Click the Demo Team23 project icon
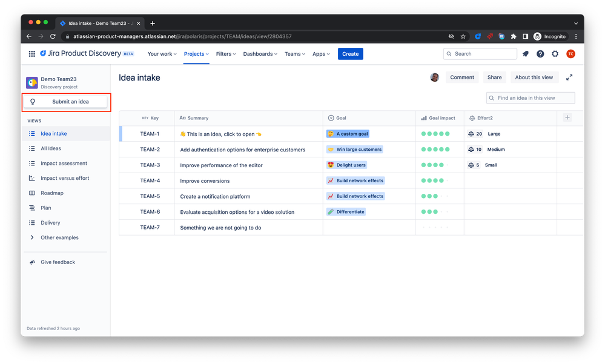 click(31, 82)
